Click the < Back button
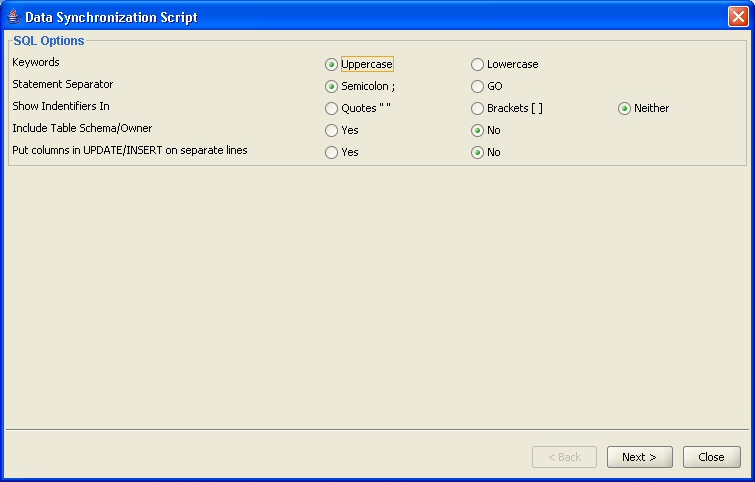755x482 pixels. tap(564, 457)
